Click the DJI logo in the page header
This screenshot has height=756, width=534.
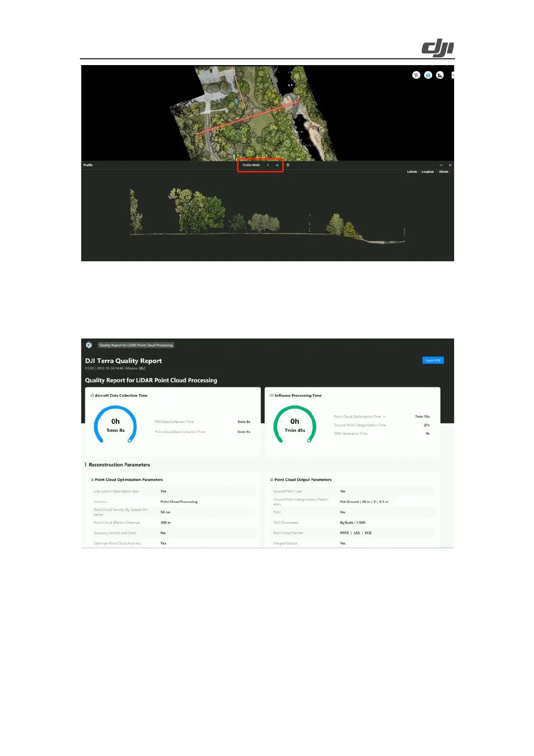(x=438, y=48)
